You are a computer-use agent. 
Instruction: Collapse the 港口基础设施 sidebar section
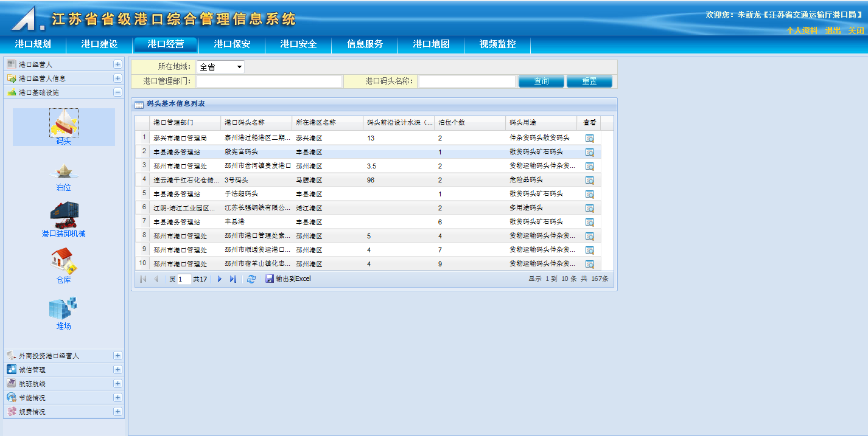[x=117, y=92]
